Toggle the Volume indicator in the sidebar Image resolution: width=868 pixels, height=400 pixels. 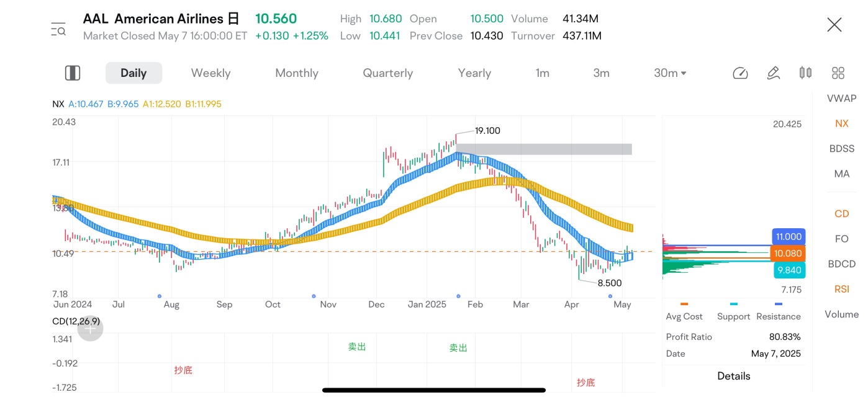point(842,314)
